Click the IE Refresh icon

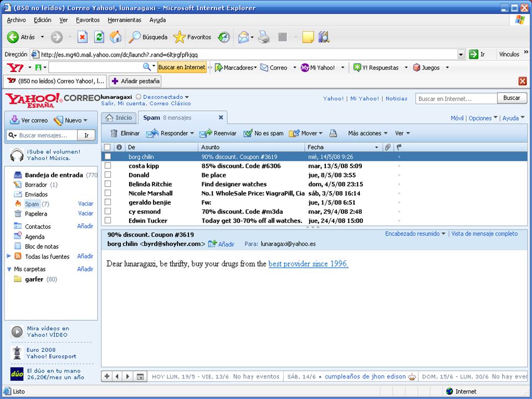99,37
